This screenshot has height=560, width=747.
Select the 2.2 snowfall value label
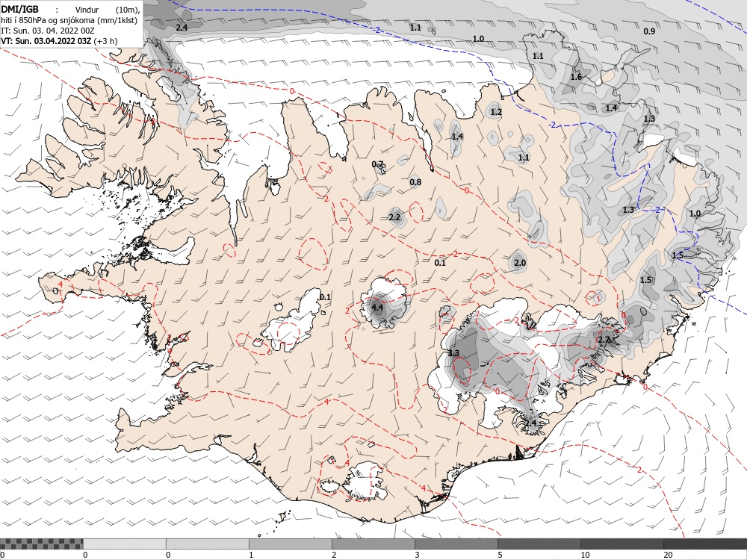pos(394,217)
